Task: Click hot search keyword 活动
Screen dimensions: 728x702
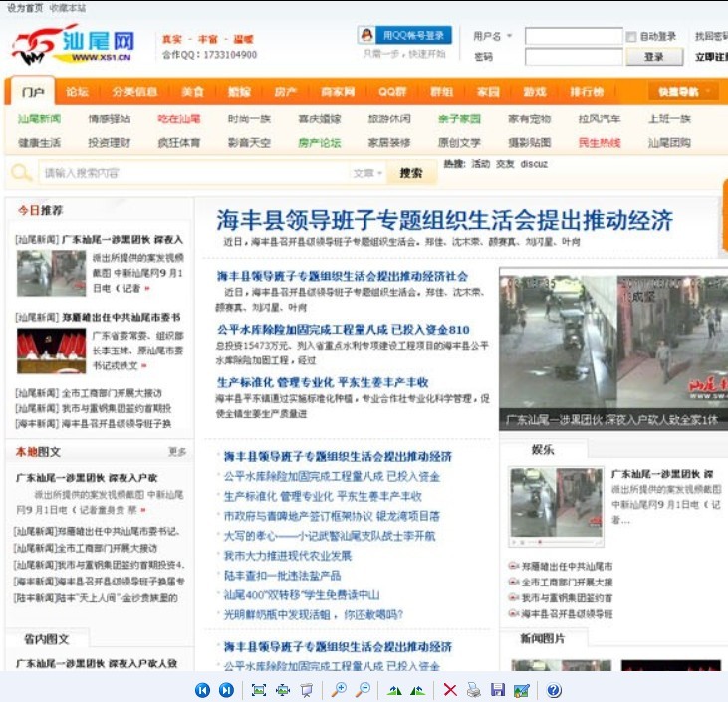Action: (x=481, y=164)
